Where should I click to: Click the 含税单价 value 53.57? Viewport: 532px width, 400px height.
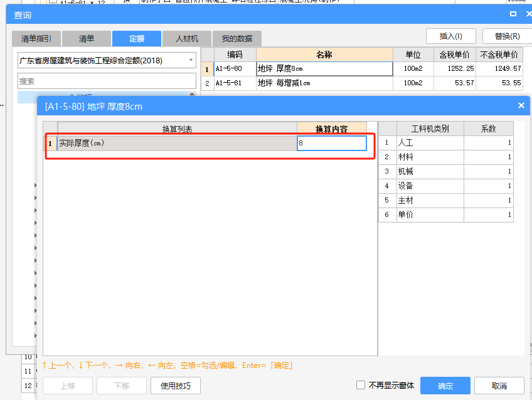pyautogui.click(x=455, y=83)
